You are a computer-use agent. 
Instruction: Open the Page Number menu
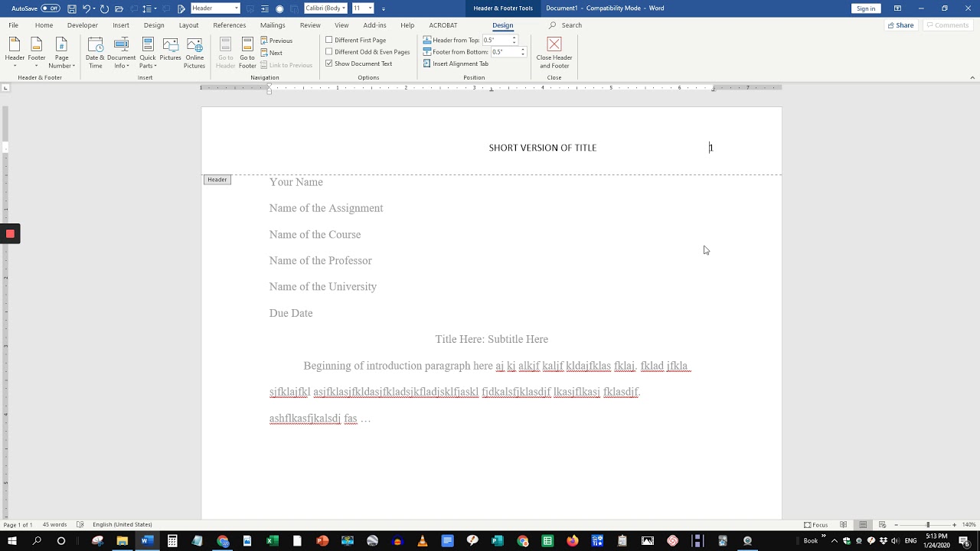tap(61, 52)
